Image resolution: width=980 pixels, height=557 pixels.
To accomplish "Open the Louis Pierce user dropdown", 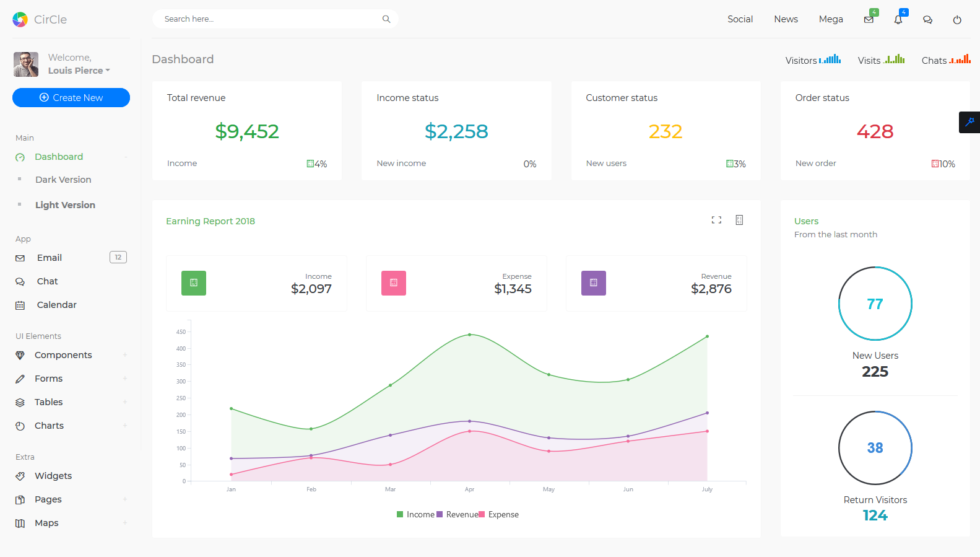I will (79, 71).
